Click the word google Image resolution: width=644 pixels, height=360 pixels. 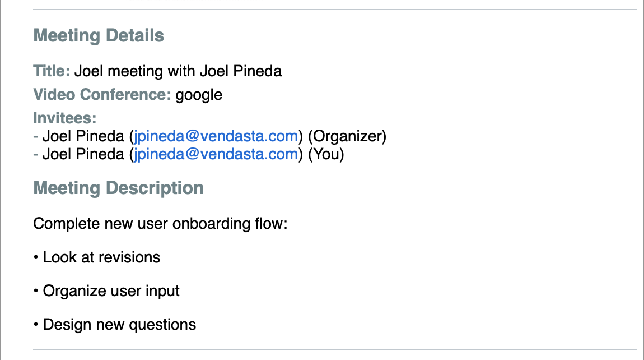tap(199, 95)
